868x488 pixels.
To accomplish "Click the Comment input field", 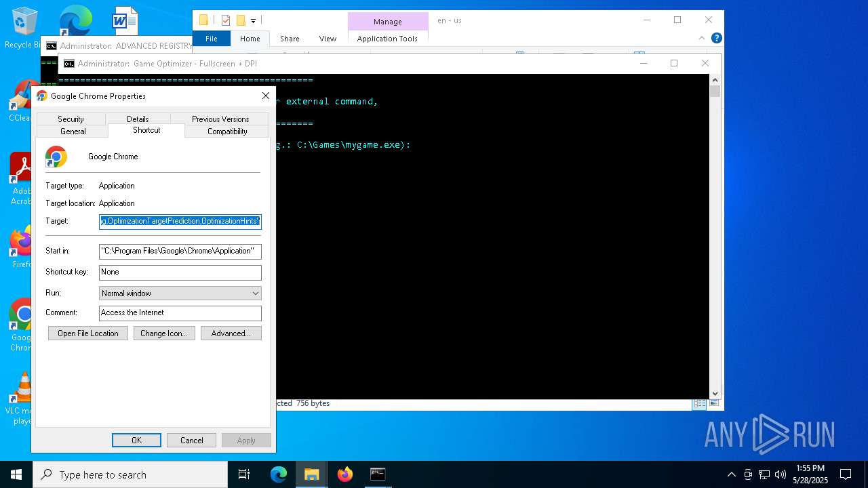I will coord(180,312).
